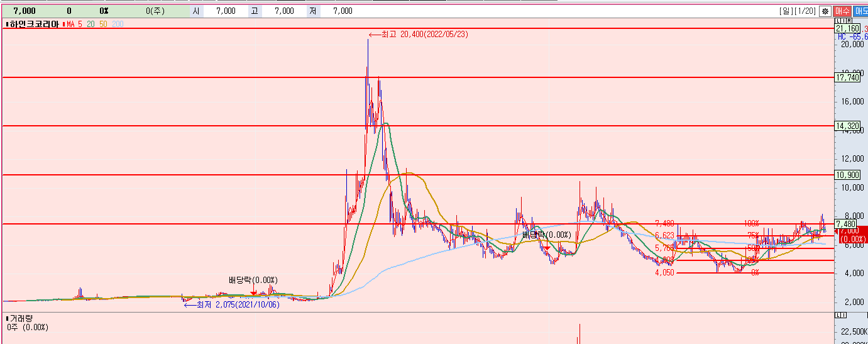Click the 14,320 horizontal line price tag

coord(847,126)
